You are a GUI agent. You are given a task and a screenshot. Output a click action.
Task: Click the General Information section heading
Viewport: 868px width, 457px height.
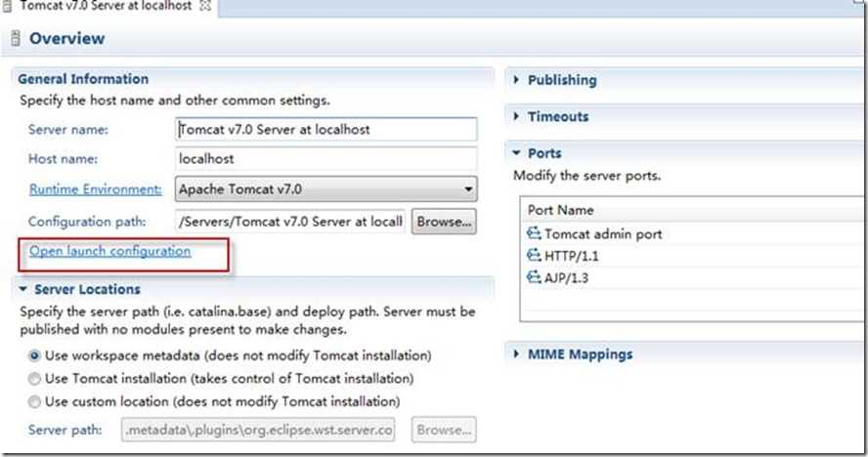tap(83, 79)
